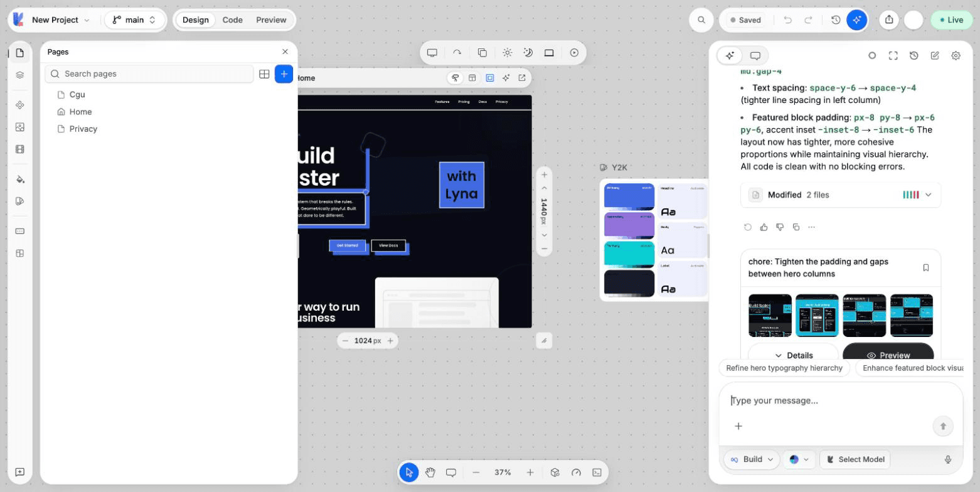Open the share export icon

pos(889,20)
